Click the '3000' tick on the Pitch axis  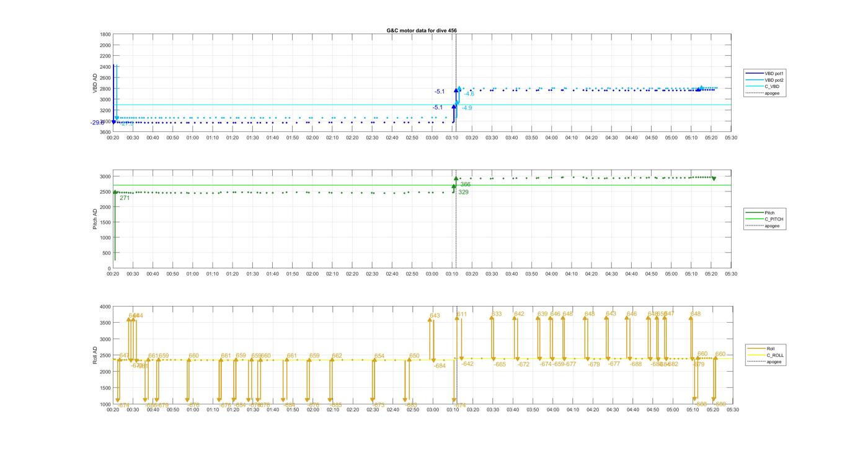tap(105, 177)
